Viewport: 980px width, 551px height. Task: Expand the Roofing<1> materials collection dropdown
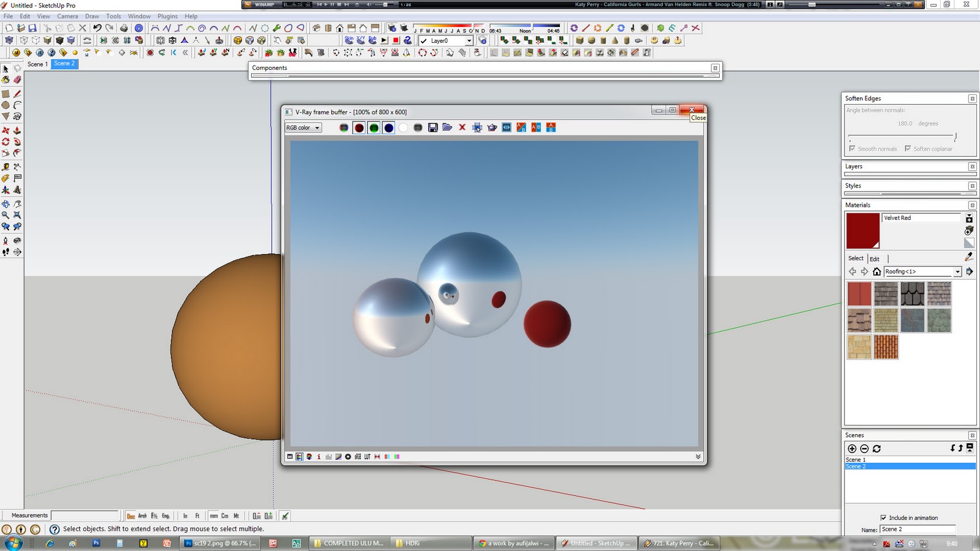959,271
